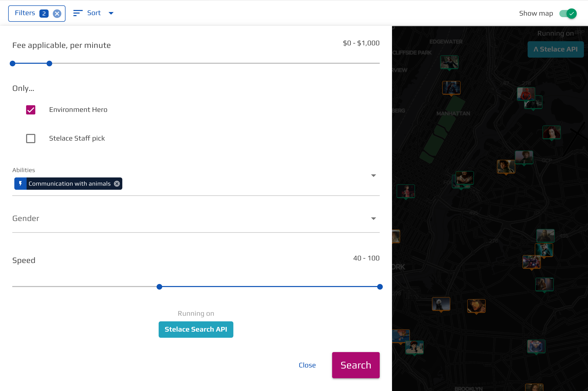588x391 pixels.
Task: Select the Wolverine claws map marker
Action: click(x=464, y=178)
